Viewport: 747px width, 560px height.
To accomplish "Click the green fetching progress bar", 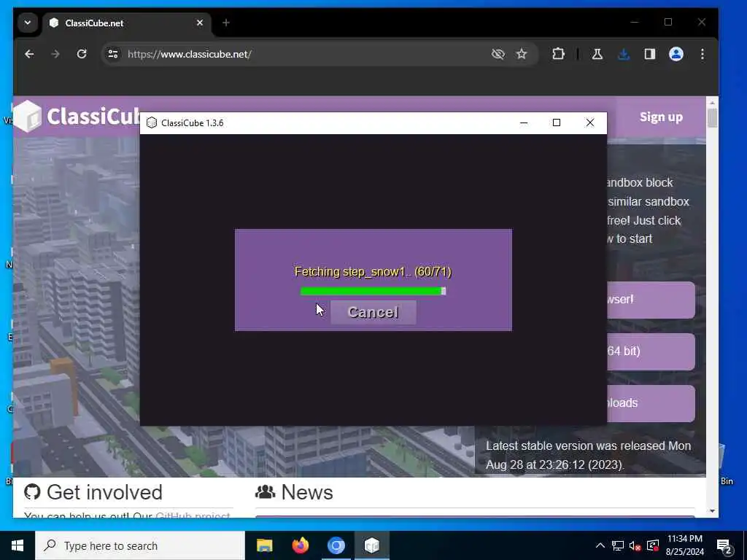I will [373, 291].
